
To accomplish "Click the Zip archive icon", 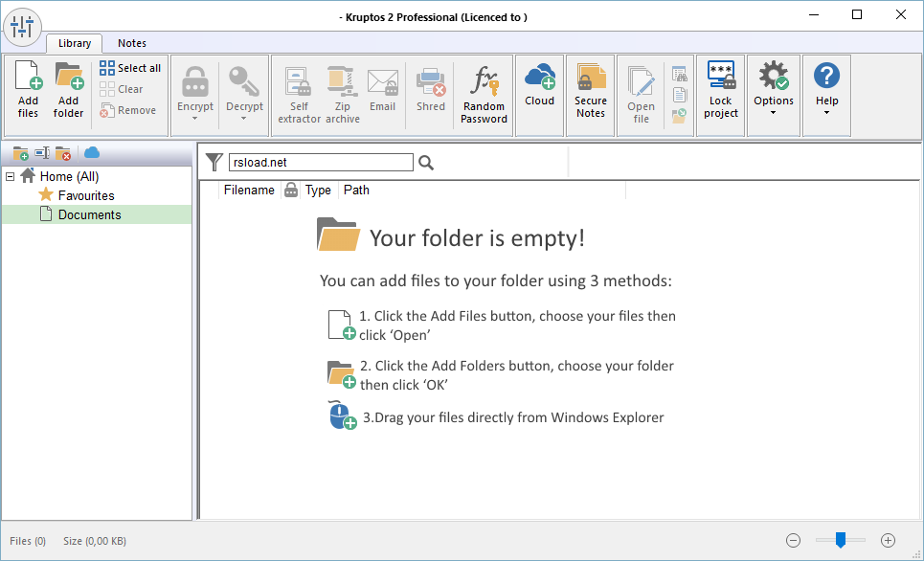I will (343, 80).
